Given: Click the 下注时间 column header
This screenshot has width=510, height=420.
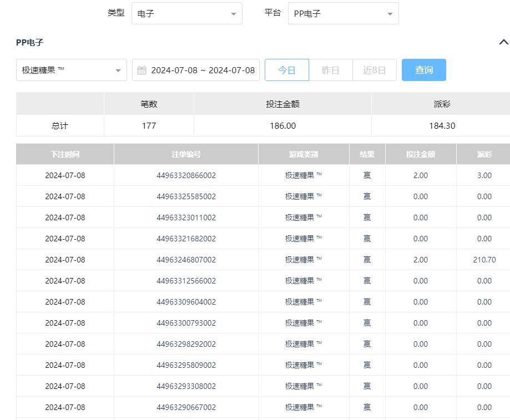Looking at the screenshot, I should point(65,154).
